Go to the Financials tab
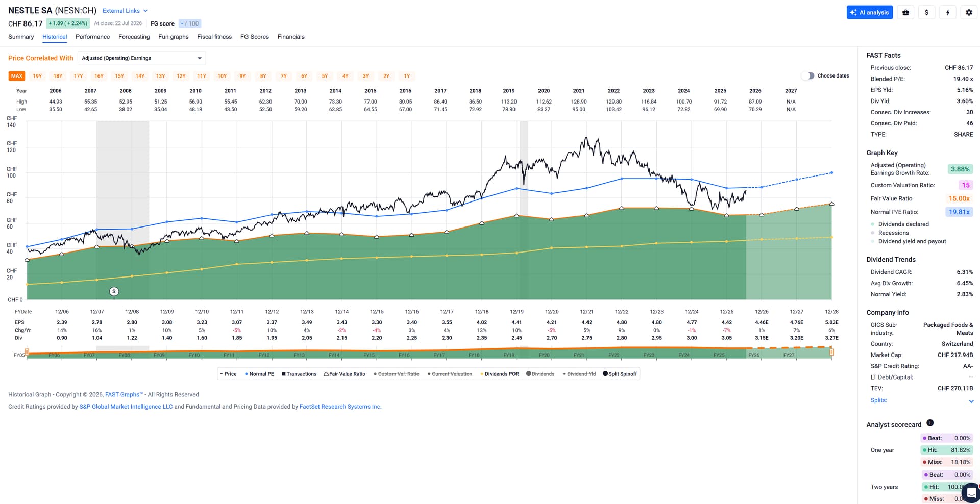980x504 pixels. click(x=291, y=37)
